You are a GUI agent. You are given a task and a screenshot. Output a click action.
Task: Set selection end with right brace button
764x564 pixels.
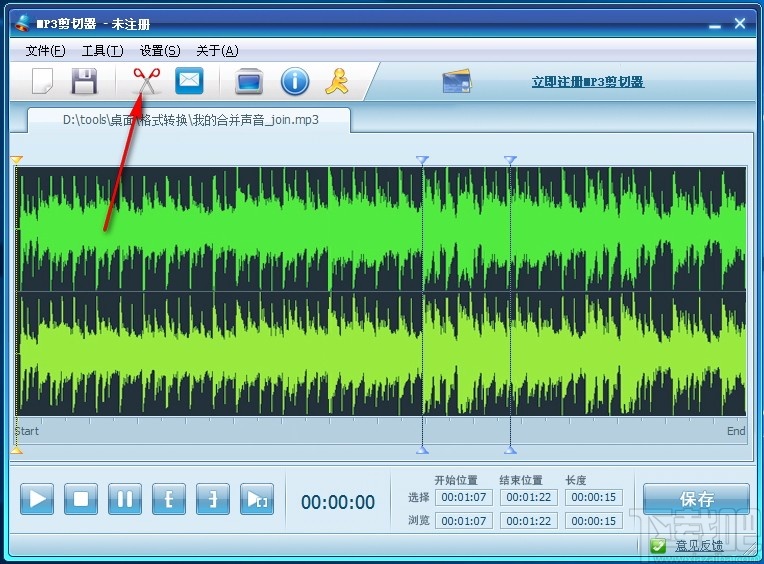click(213, 499)
